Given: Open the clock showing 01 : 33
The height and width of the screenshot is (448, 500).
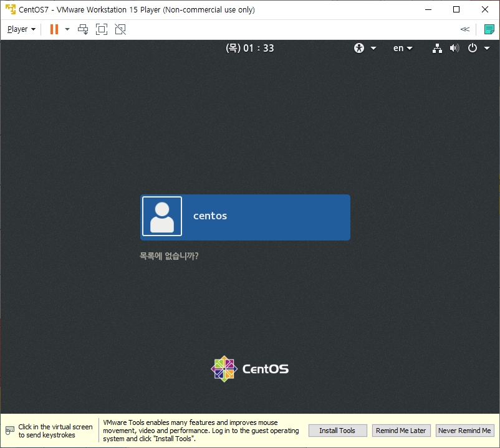Looking at the screenshot, I should point(249,48).
